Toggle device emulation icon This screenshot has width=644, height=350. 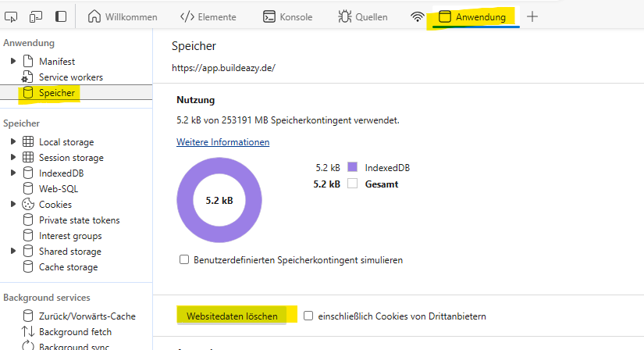(36, 16)
